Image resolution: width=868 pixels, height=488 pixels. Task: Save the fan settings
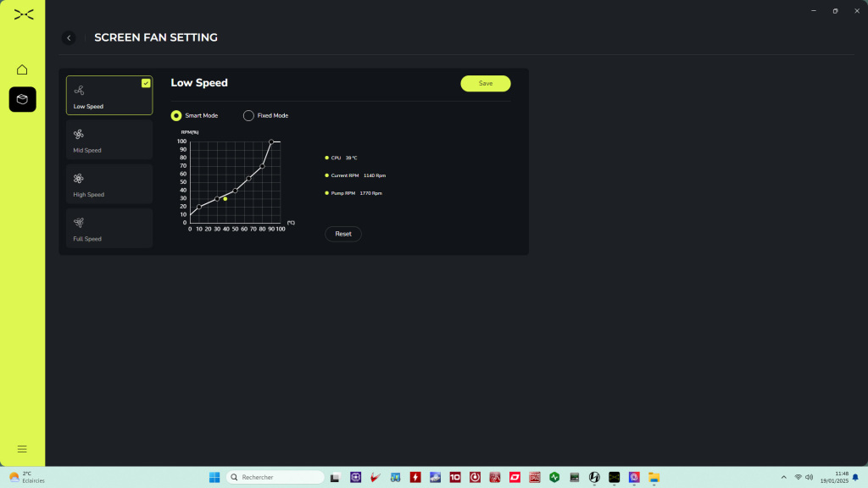[486, 83]
